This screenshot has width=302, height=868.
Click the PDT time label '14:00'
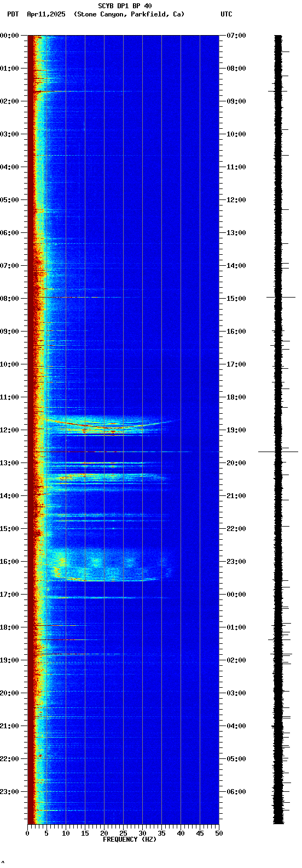coord(10,496)
